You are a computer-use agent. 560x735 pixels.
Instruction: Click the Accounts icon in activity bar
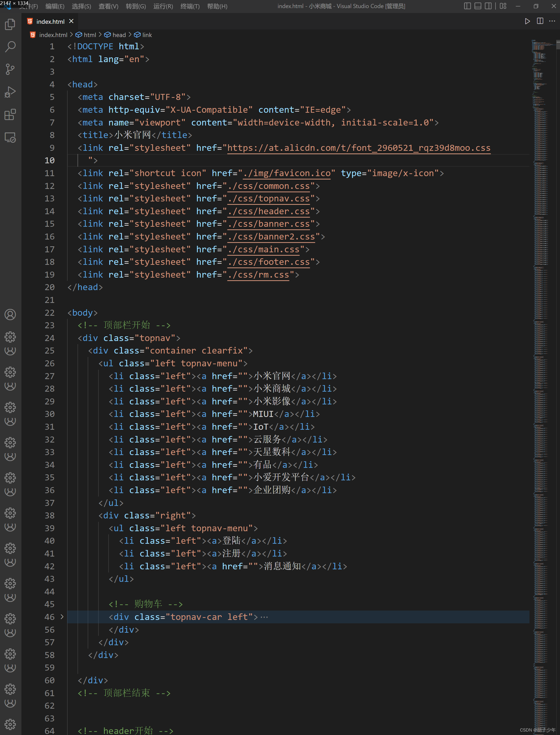coord(10,314)
